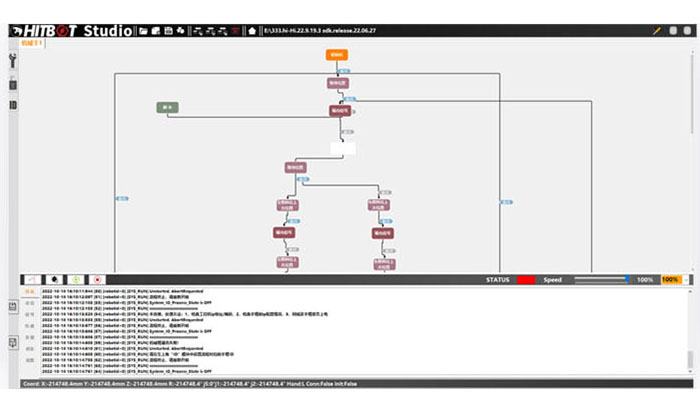This screenshot has width=700, height=411.
Task: Select the orange start node in flowchart
Action: click(x=336, y=54)
